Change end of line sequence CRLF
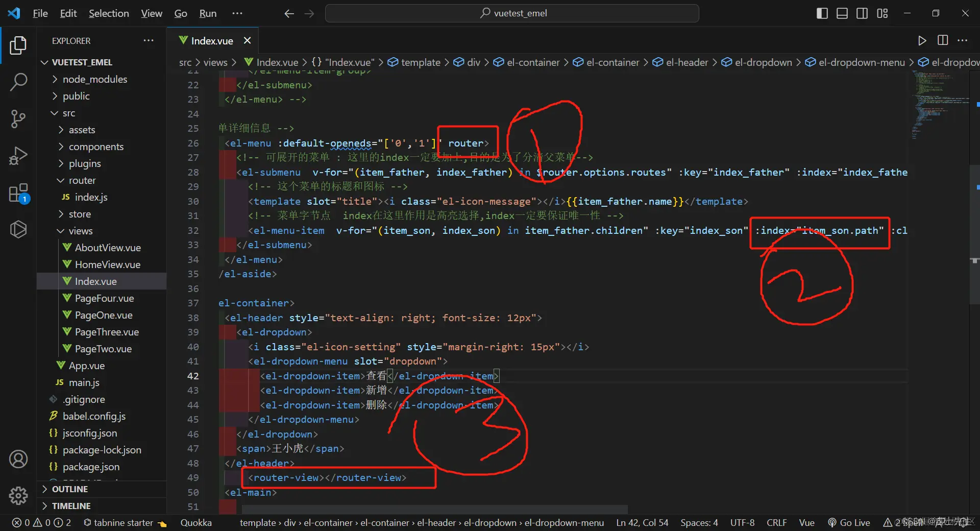This screenshot has width=980, height=531. point(777,523)
